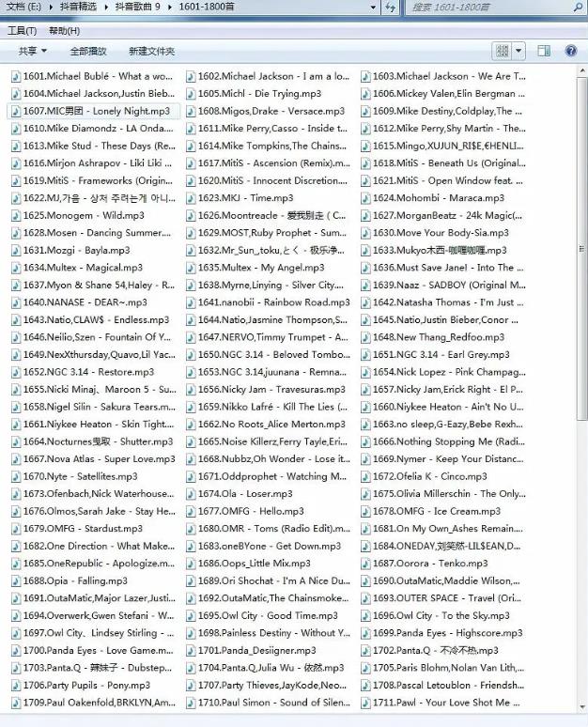Change the view layout icon
Viewport: 588px width, 727px height.
[x=503, y=51]
